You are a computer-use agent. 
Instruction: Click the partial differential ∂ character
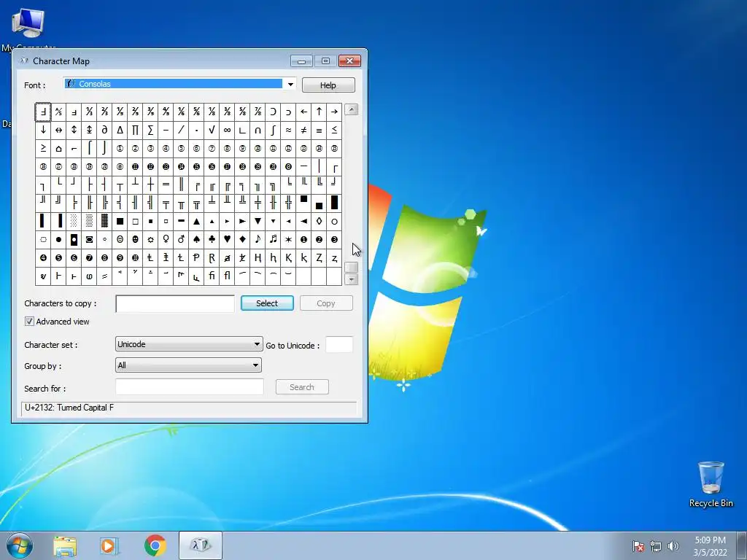click(104, 130)
